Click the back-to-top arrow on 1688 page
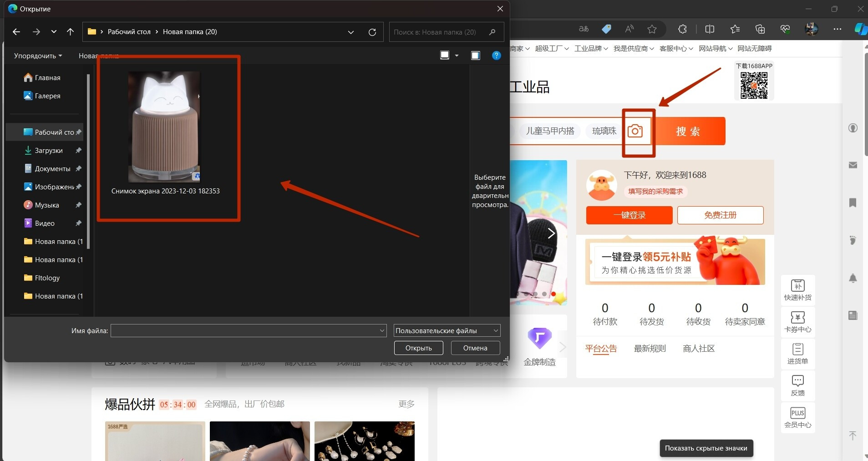 pyautogui.click(x=853, y=436)
